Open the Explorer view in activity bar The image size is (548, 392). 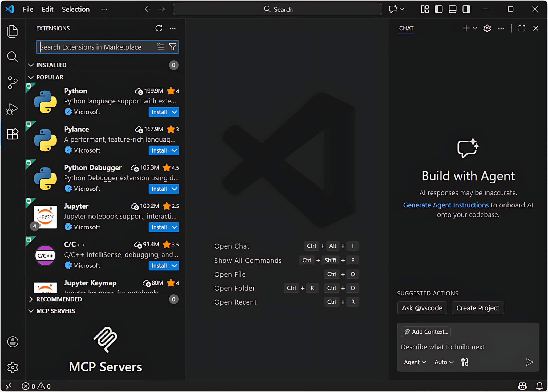pyautogui.click(x=12, y=31)
